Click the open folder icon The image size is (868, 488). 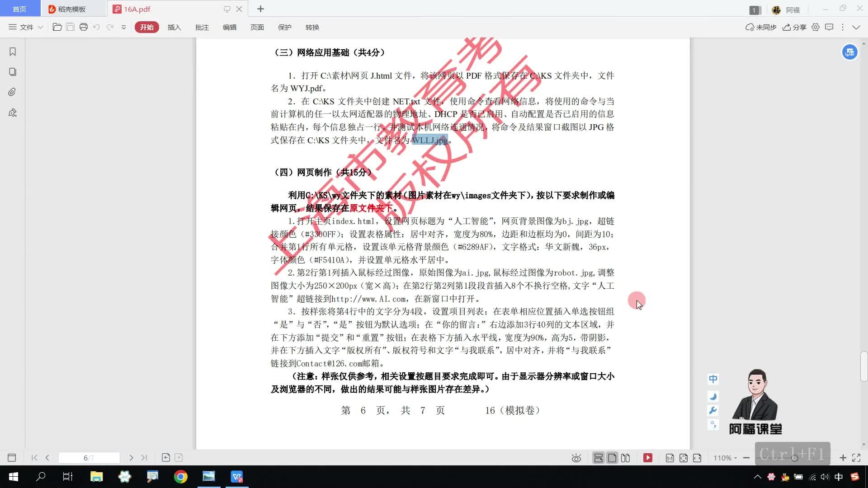(x=57, y=27)
